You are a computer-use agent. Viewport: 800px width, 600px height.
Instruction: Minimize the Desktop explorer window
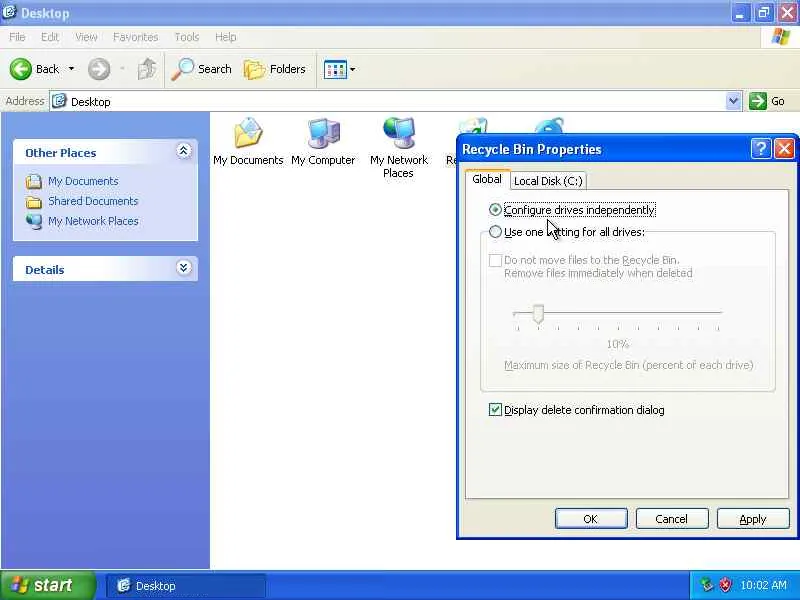(x=740, y=13)
